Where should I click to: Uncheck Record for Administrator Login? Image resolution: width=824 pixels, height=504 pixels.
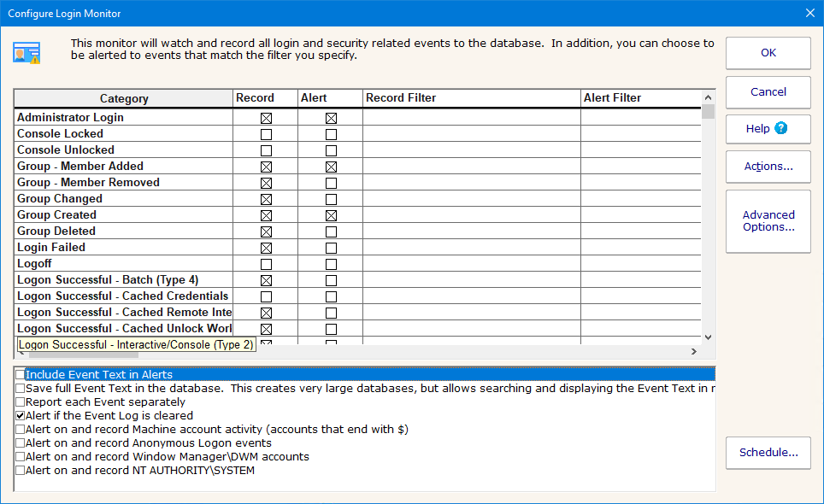266,118
